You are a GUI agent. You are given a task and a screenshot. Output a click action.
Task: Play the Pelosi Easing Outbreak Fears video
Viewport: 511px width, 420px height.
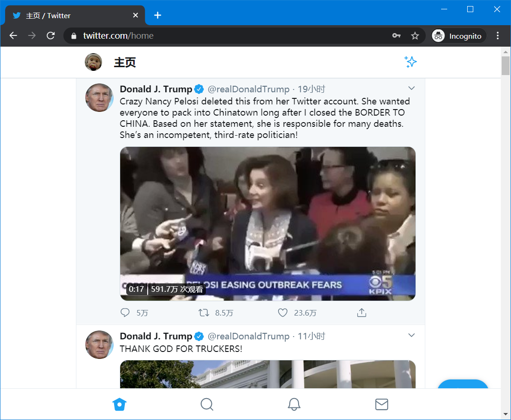268,224
